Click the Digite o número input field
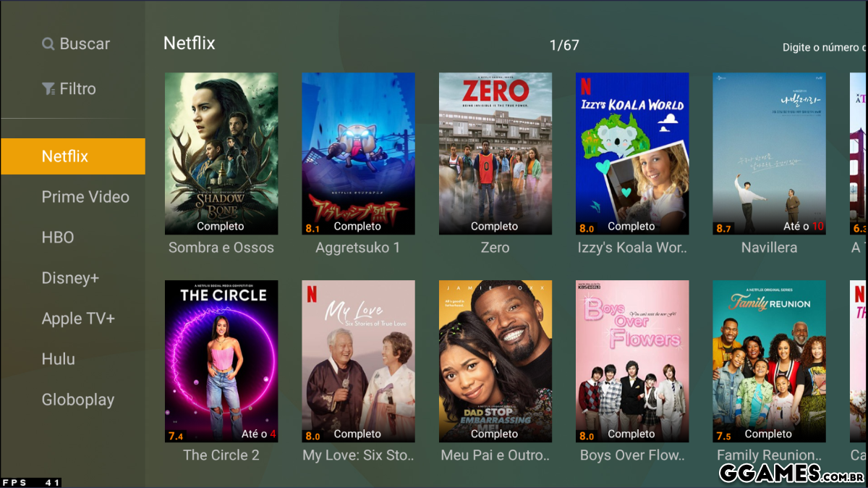This screenshot has width=868, height=488. coord(824,47)
